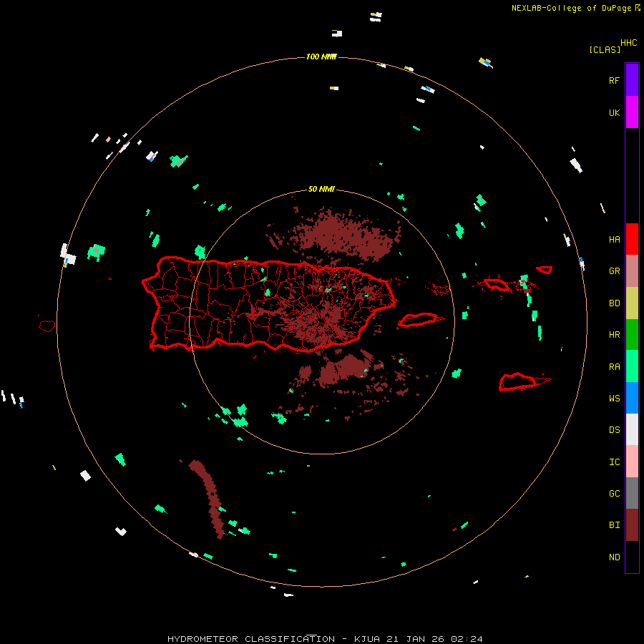Click the HHC product label
The height and width of the screenshot is (644, 644).
coord(628,42)
